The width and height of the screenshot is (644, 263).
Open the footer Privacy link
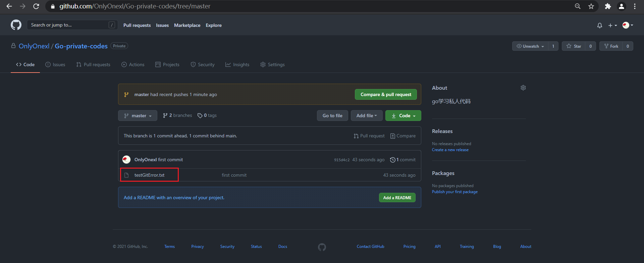click(198, 247)
